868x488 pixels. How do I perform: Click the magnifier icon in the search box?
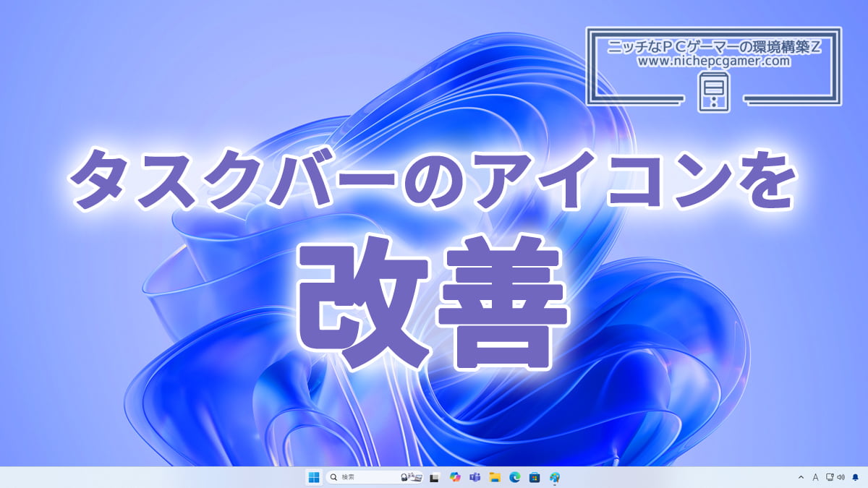tap(333, 477)
